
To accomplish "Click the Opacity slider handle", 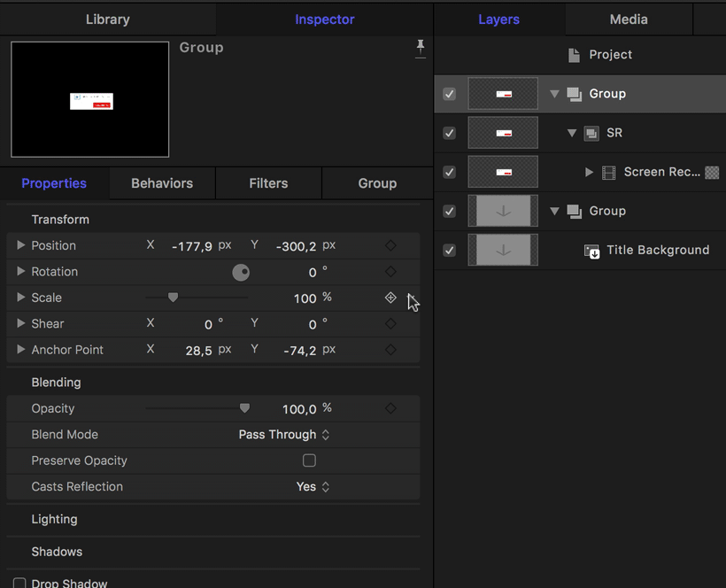I will (x=244, y=408).
